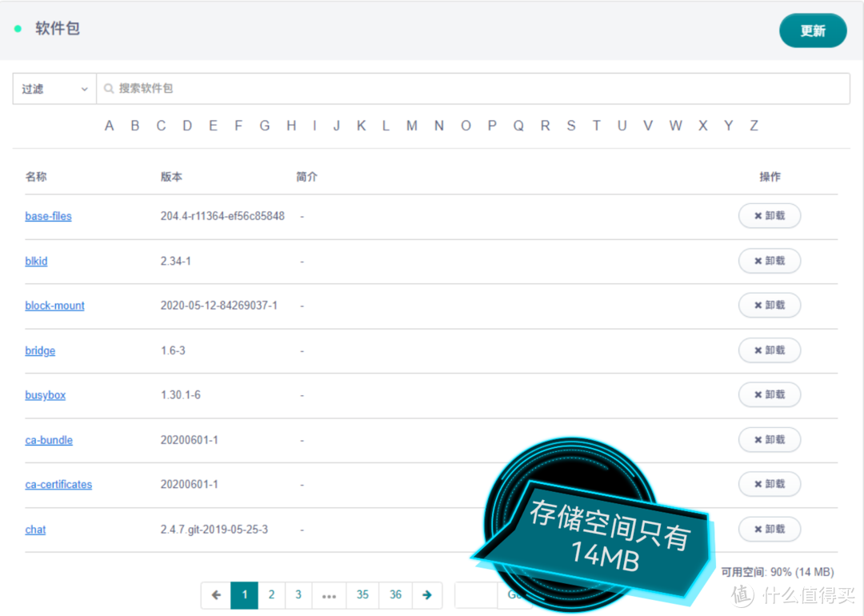This screenshot has width=864, height=616.
Task: Click the page number input box
Action: coord(476,595)
